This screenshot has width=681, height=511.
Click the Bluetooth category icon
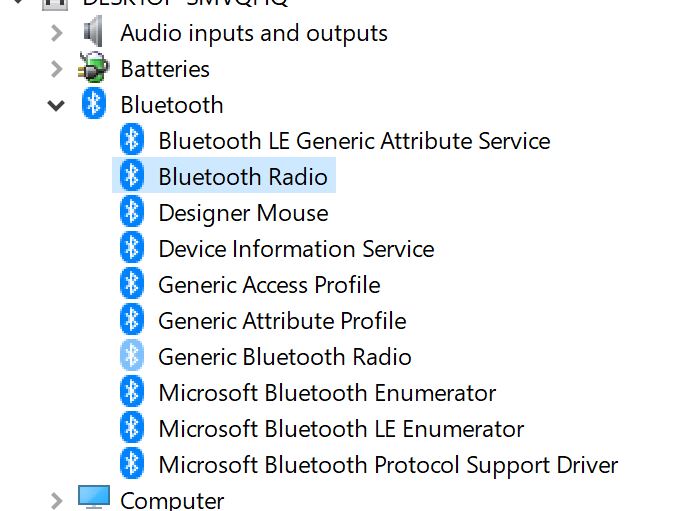(94, 104)
